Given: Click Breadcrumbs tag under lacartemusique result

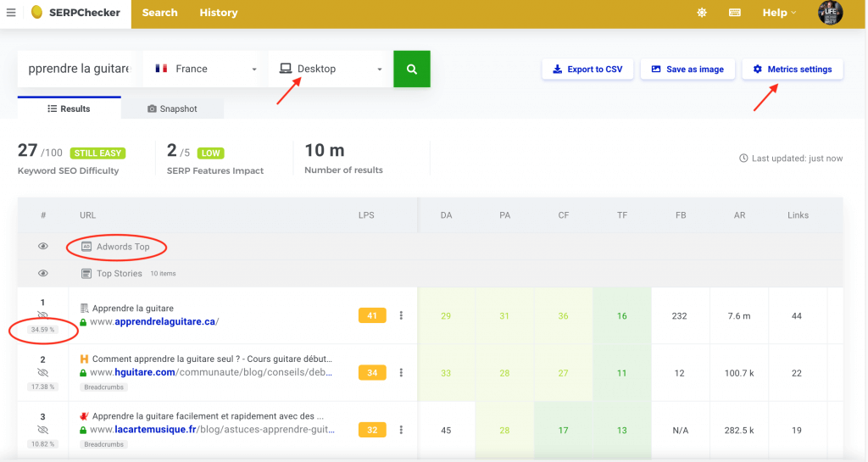Looking at the screenshot, I should [x=104, y=444].
